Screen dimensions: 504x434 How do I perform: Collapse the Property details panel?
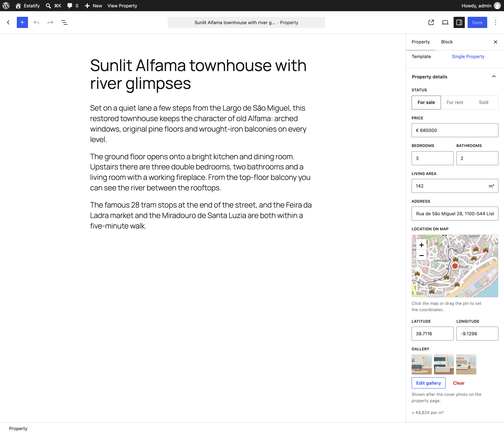(x=455, y=77)
